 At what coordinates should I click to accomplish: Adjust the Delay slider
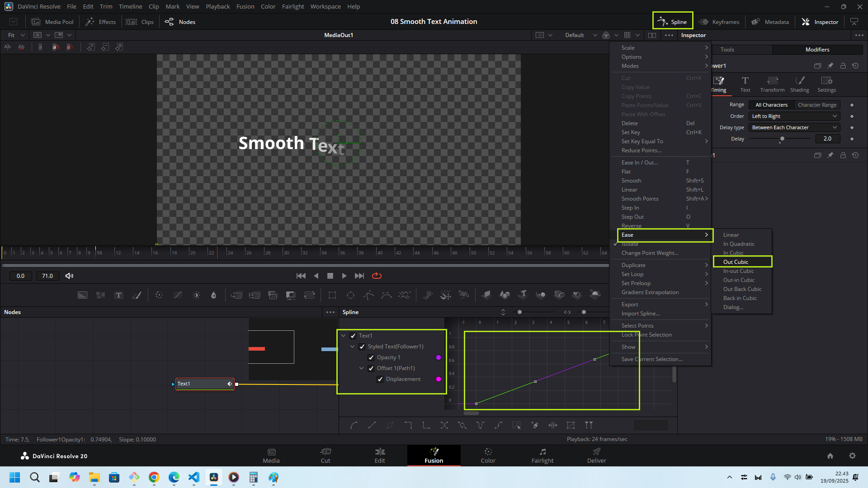(x=782, y=139)
